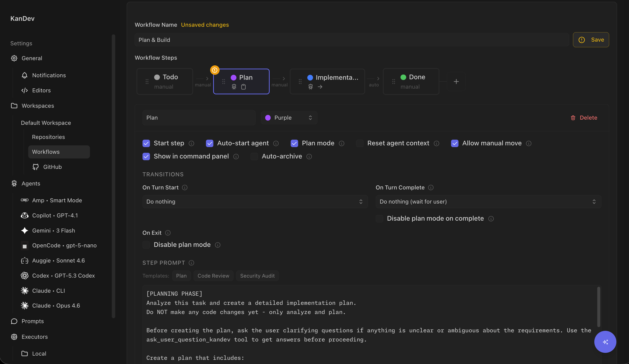
Task: Click the Amp agent logo icon
Action: [x=25, y=200]
